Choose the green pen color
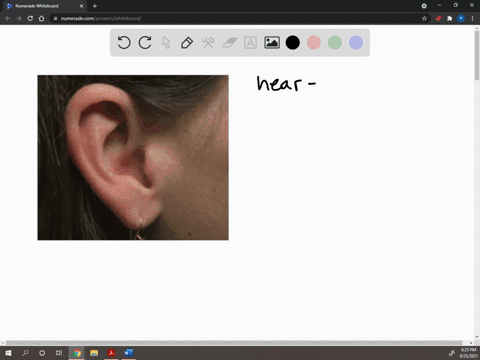The height and width of the screenshot is (360, 480). [x=335, y=43]
